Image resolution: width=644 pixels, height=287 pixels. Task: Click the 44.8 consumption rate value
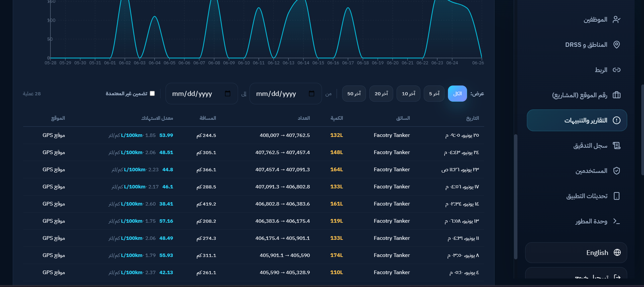pos(168,170)
